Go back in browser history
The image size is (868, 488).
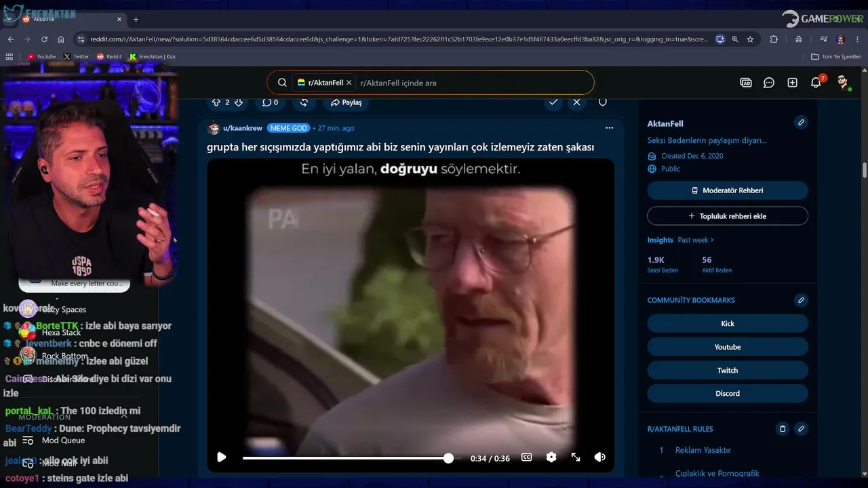pos(11,39)
